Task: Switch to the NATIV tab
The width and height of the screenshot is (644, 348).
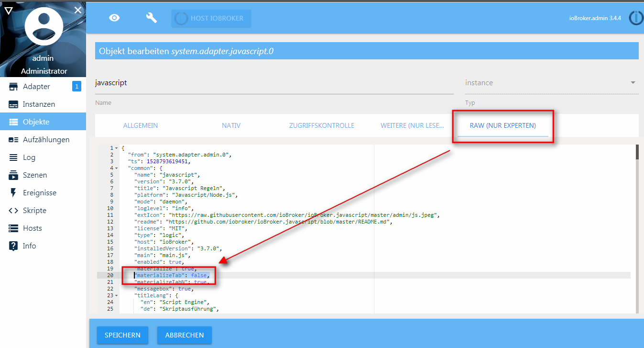Action: click(x=231, y=125)
